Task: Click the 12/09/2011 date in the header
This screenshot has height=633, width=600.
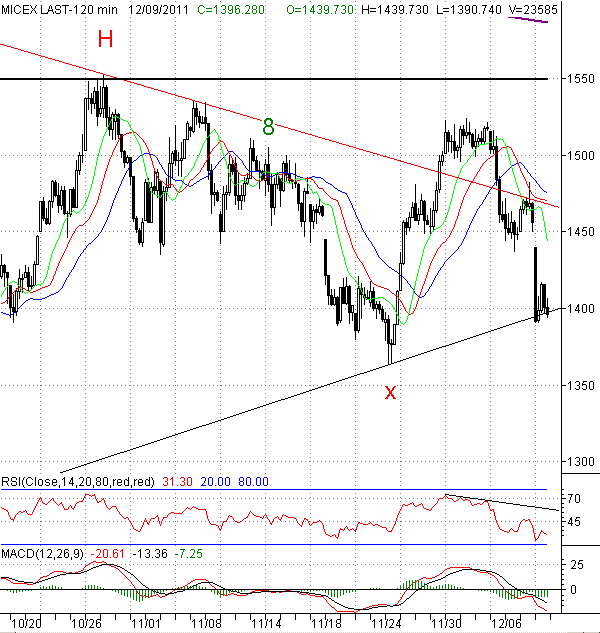Action: (158, 9)
